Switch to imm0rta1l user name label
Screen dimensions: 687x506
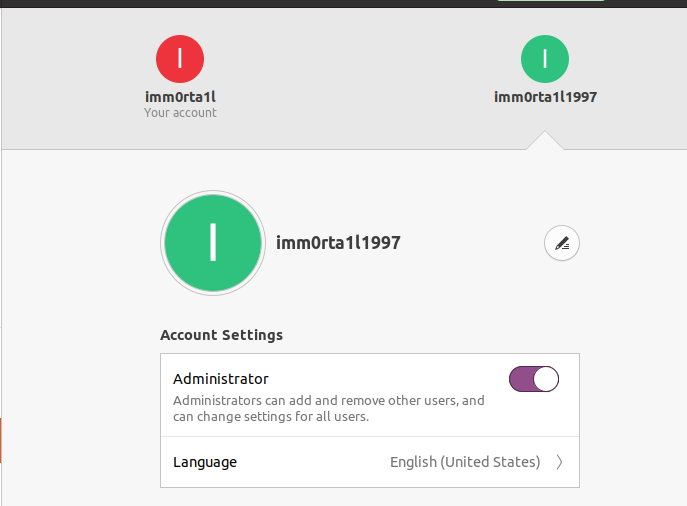(x=180, y=97)
